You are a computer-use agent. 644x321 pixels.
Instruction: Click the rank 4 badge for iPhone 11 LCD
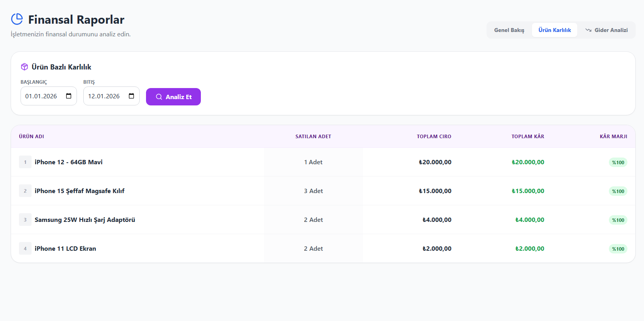tap(25, 248)
